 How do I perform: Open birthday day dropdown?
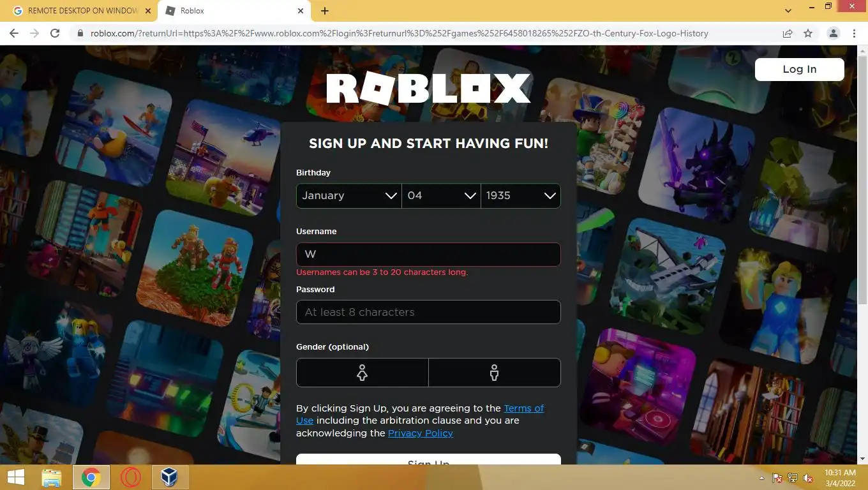pyautogui.click(x=441, y=196)
